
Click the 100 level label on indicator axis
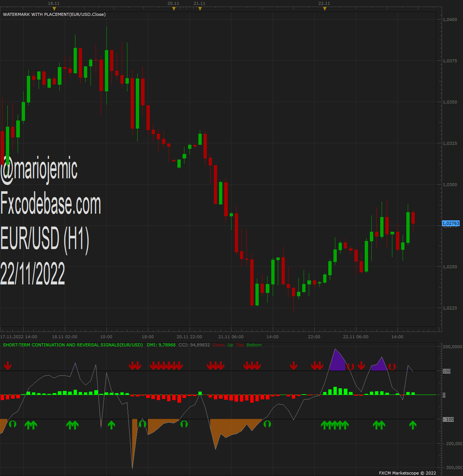pyautogui.click(x=446, y=371)
